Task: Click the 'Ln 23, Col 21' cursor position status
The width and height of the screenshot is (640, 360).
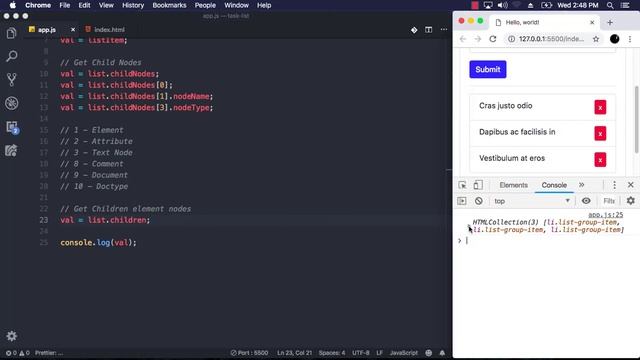Action: coord(294,353)
